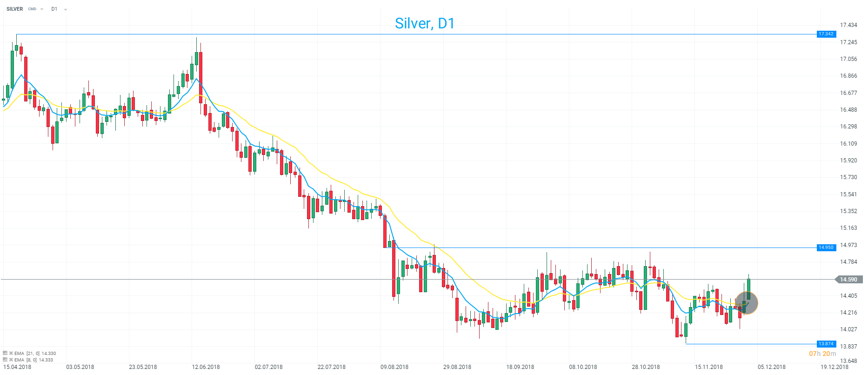Click the 12.06.2018 date on time axis

[x=206, y=367]
